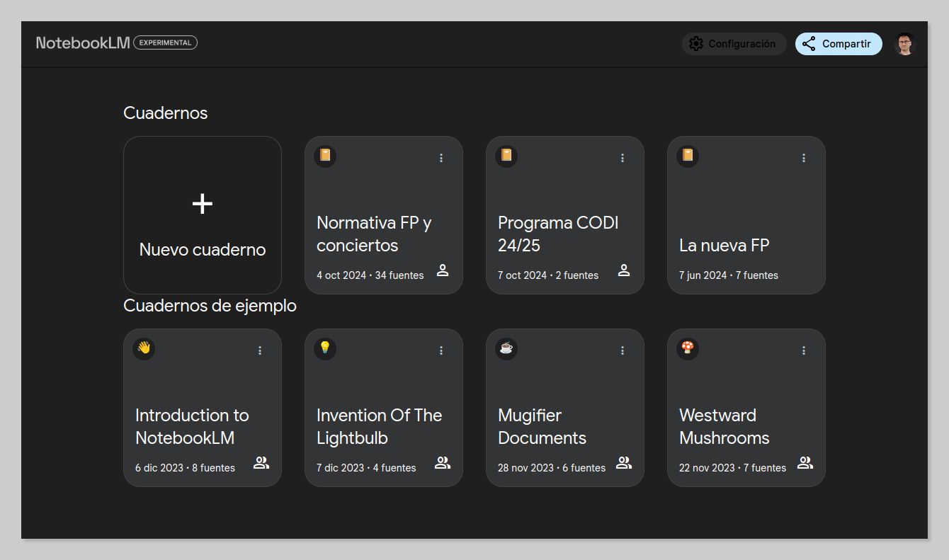This screenshot has width=949, height=560.
Task: Click the plus icon for Nuevo cuaderno
Action: (203, 204)
